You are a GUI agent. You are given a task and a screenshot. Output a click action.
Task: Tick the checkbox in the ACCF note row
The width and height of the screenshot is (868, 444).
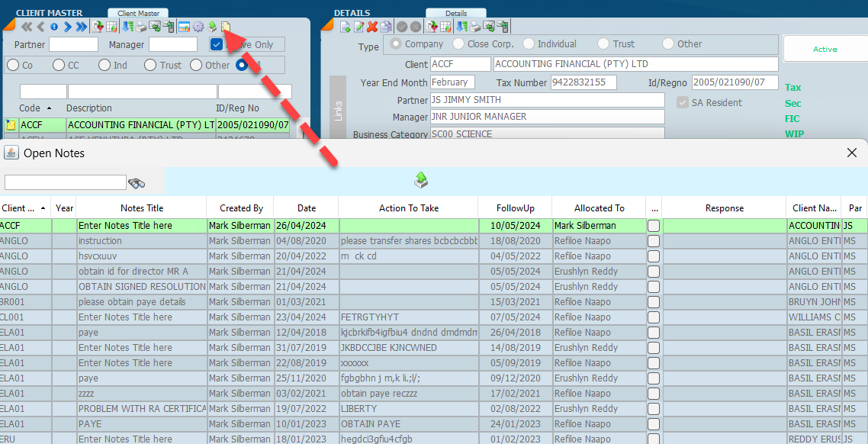pyautogui.click(x=654, y=226)
